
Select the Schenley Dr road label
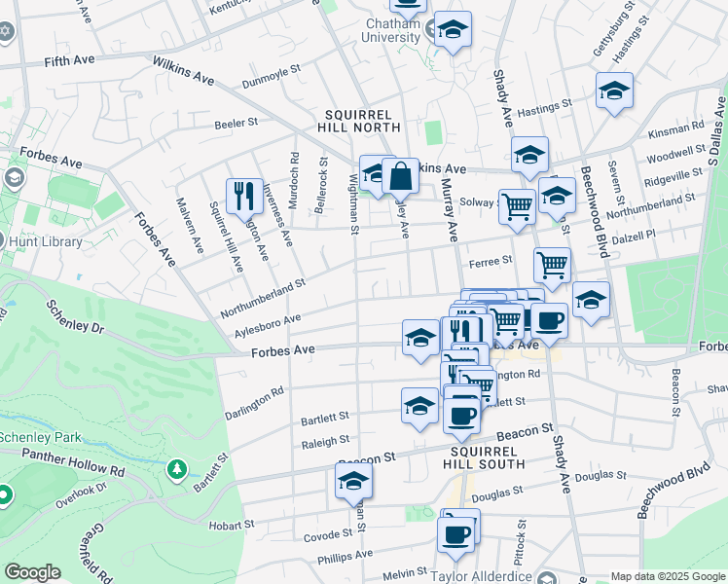tap(75, 317)
